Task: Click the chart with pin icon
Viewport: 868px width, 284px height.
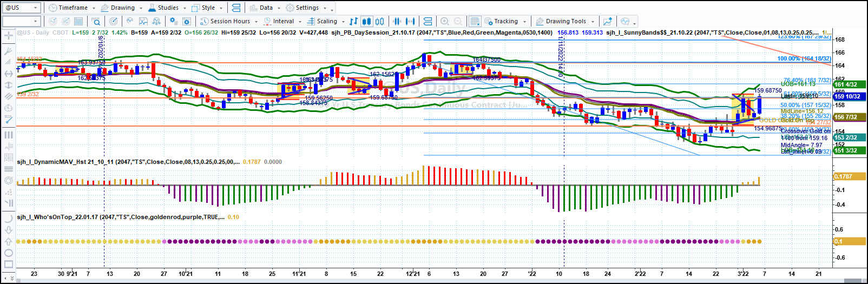Action: coord(143,21)
